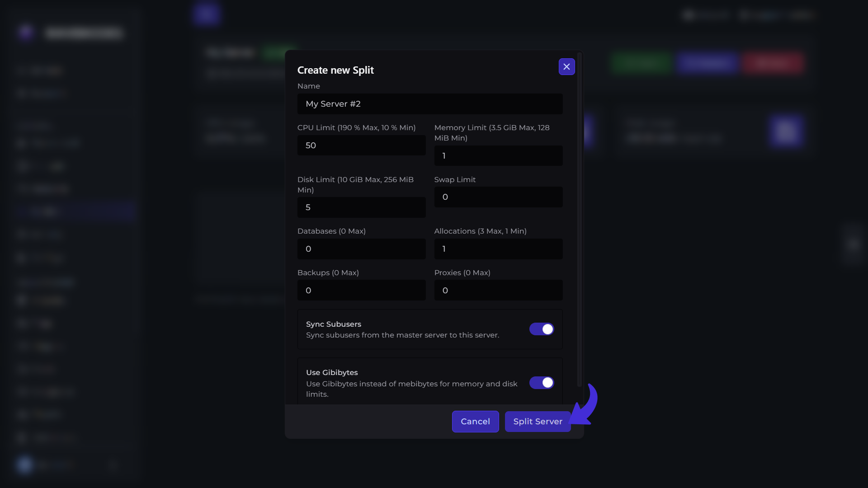Click the 'Databases (0 Max)' label
The width and height of the screenshot is (868, 488).
pos(331,231)
